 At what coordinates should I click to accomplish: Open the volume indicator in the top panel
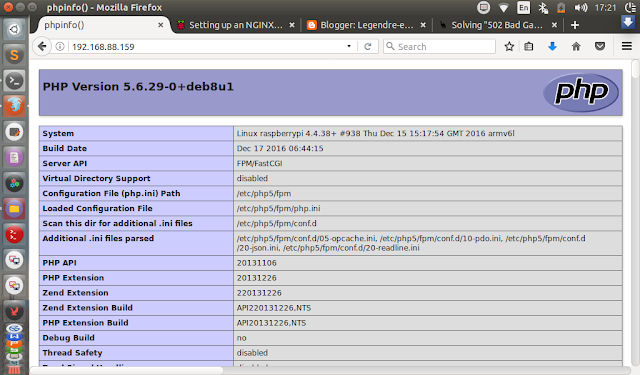tap(580, 7)
